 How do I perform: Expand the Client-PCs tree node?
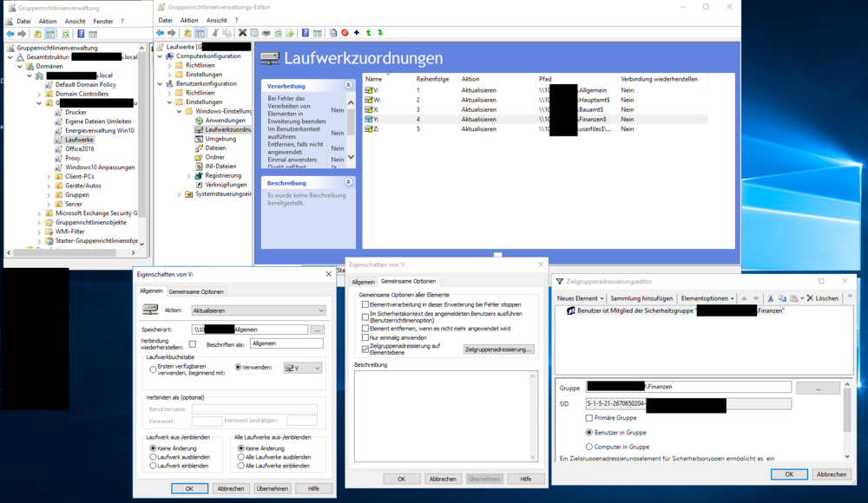(49, 176)
